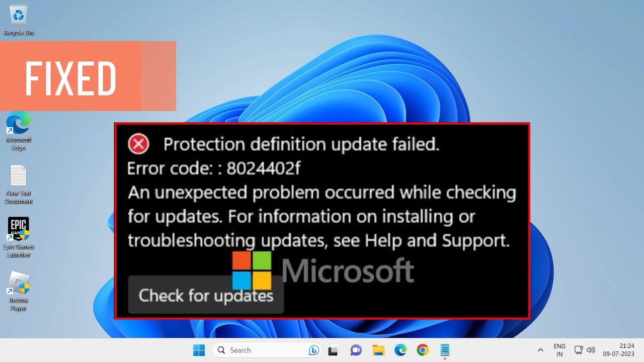Open Bing chat icon in search box
Viewport: 644px width, 362px height.
click(x=314, y=350)
